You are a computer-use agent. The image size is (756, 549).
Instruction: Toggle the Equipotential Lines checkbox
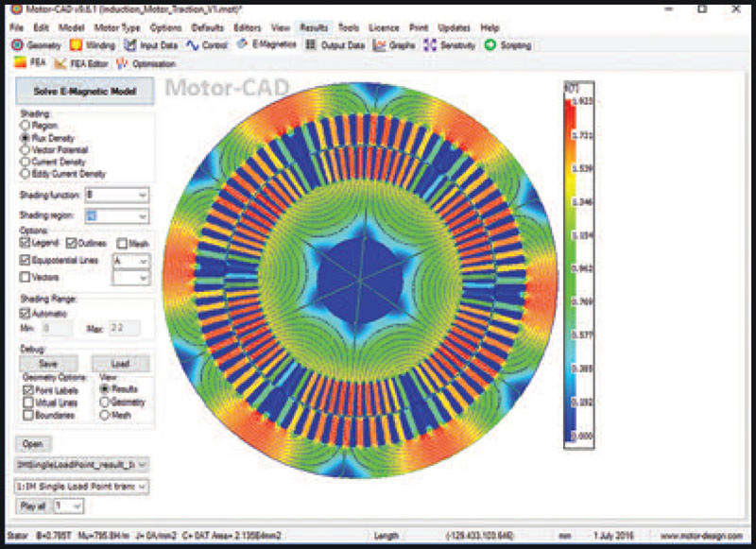pos(26,260)
